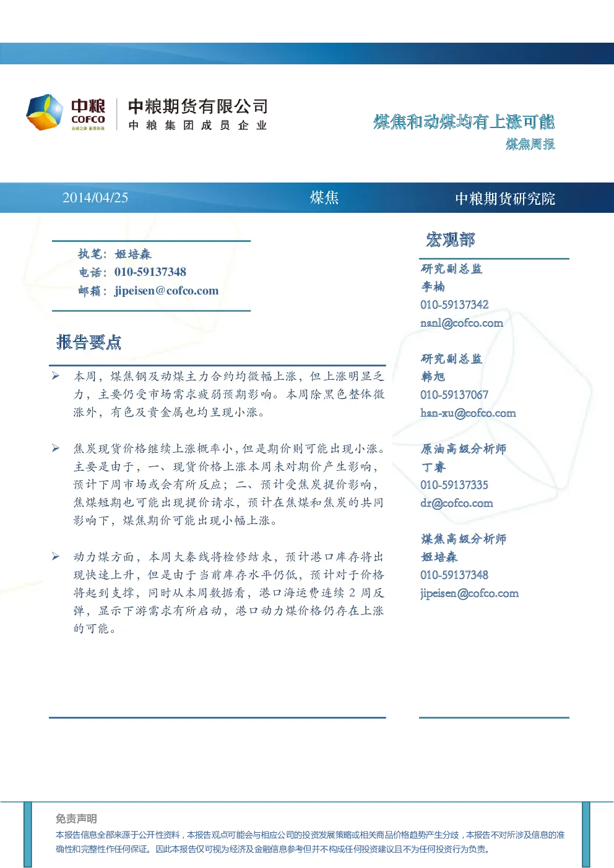
Task: Click the company name 中粮期货有限公司
Action: (198, 106)
